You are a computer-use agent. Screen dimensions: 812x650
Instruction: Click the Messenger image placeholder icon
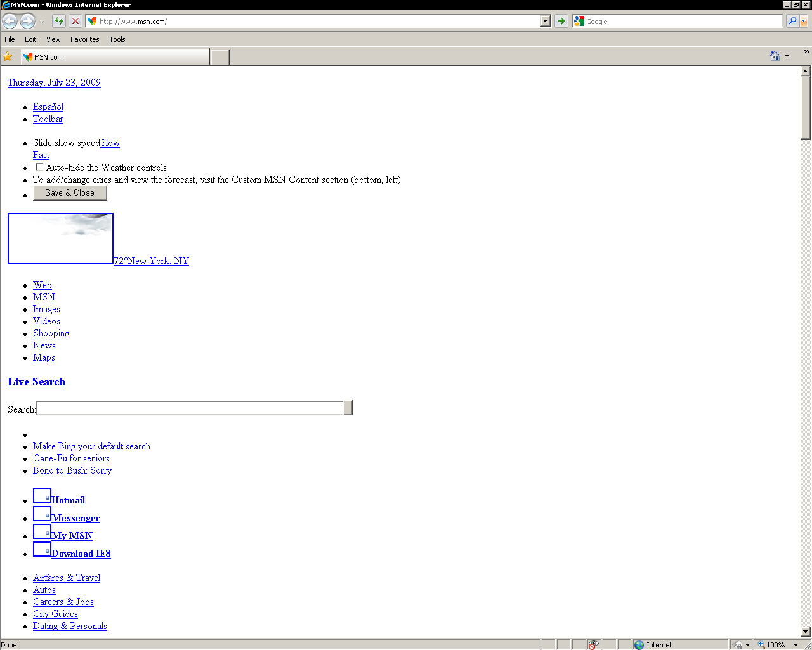(x=42, y=514)
